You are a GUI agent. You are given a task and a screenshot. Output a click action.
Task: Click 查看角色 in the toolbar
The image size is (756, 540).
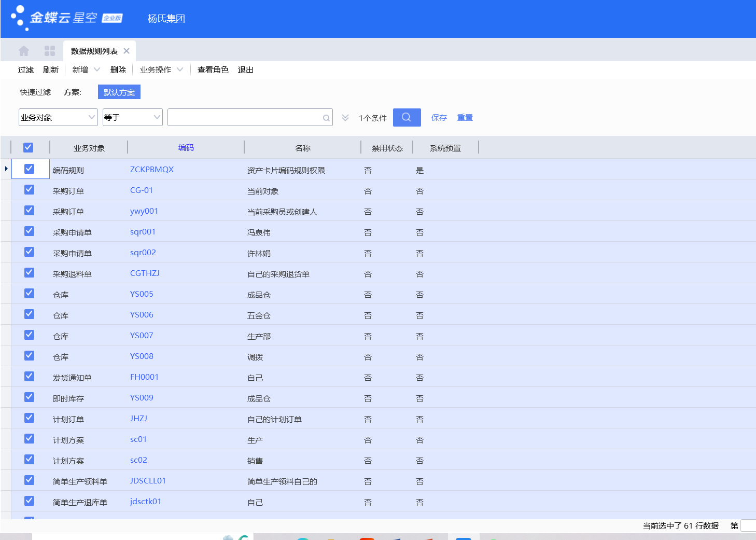(213, 70)
